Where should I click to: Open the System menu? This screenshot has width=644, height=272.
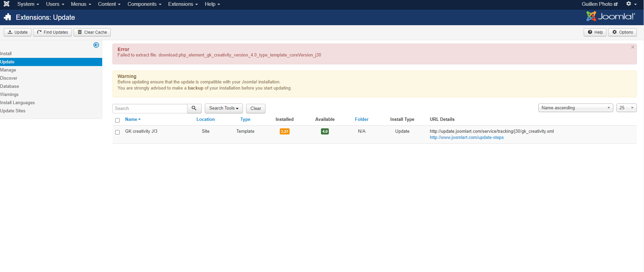pyautogui.click(x=28, y=4)
